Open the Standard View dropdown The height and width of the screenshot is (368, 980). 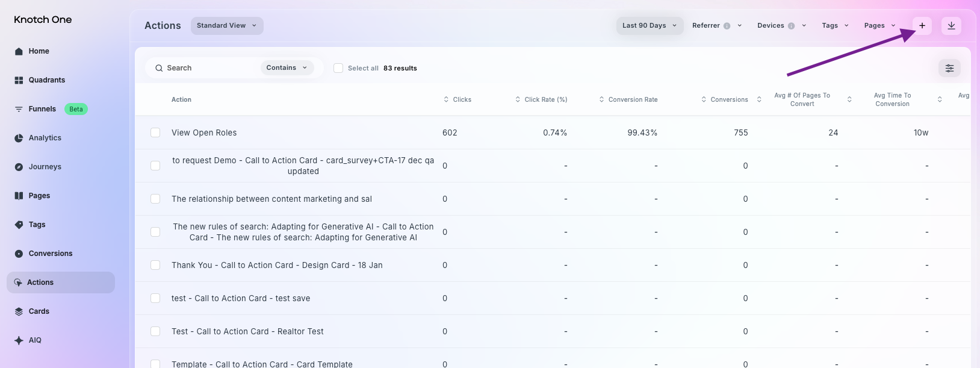[227, 26]
